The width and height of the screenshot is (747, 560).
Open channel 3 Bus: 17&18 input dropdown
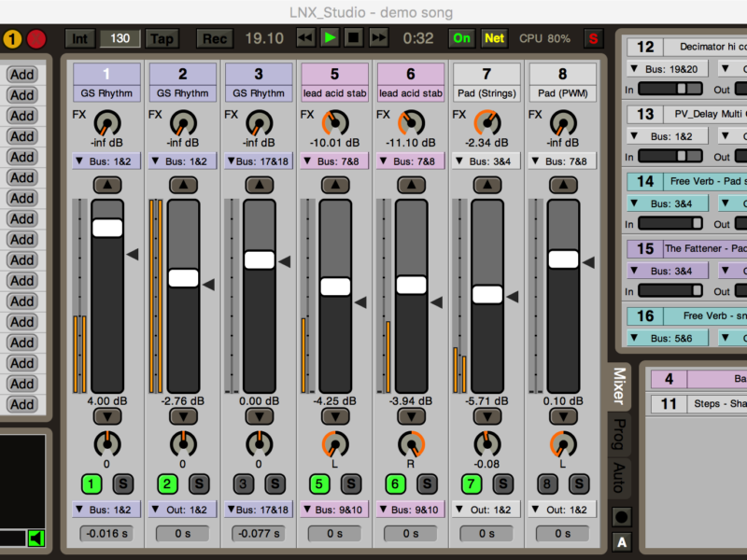259,161
